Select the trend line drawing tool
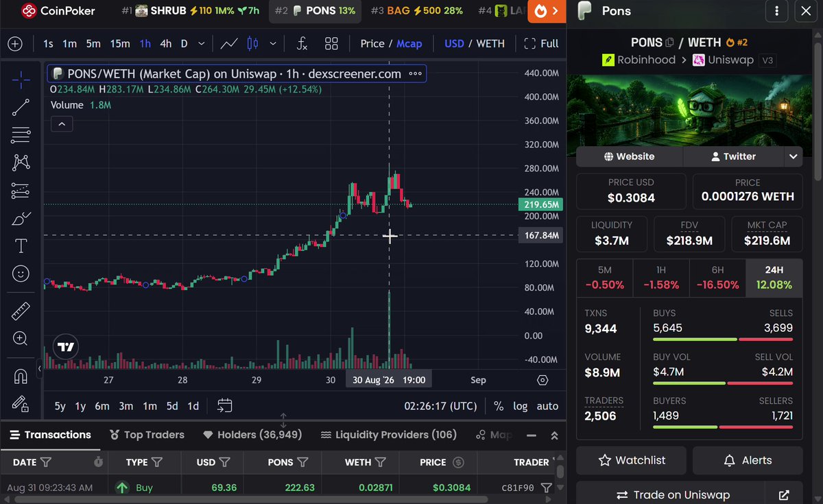Image resolution: width=823 pixels, height=504 pixels. [x=21, y=107]
